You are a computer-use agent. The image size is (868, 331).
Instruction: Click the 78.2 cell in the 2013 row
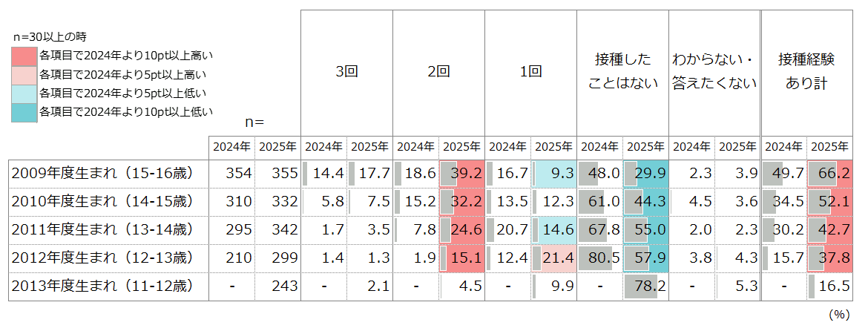[645, 286]
